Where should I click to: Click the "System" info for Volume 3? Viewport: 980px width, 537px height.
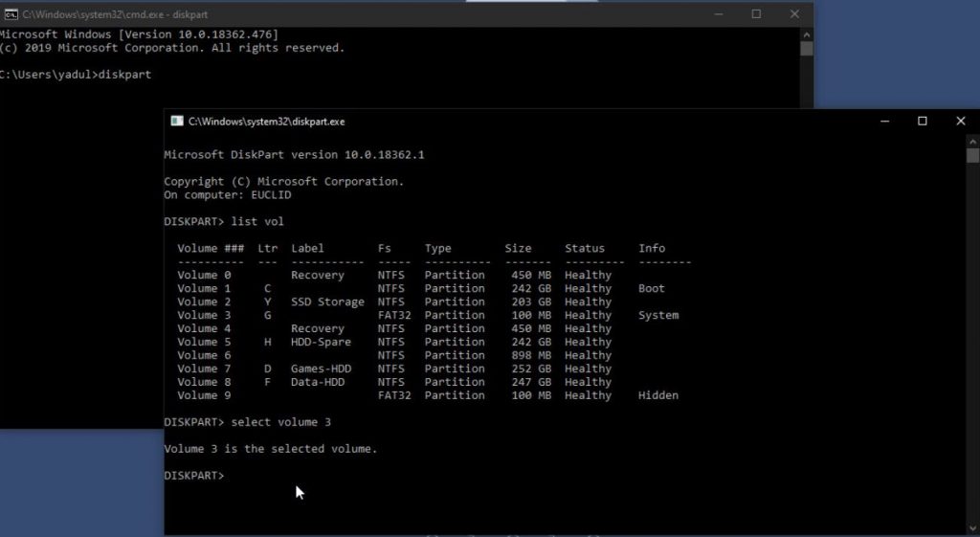658,315
